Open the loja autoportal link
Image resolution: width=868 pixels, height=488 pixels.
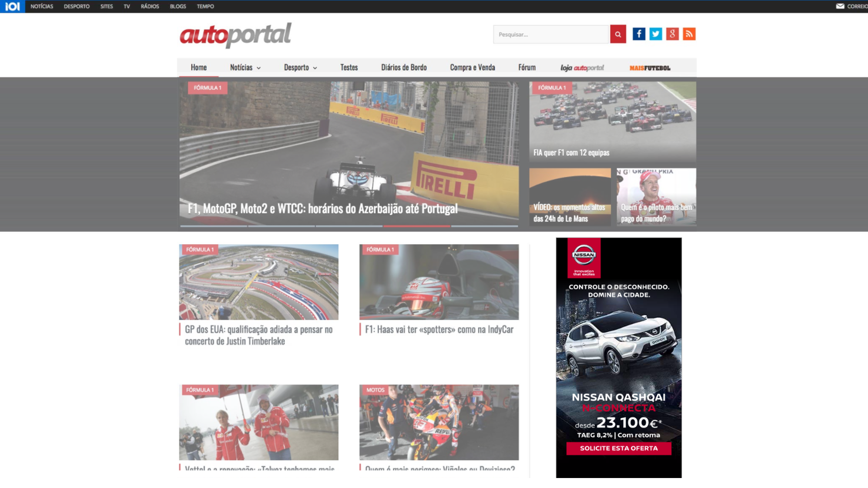coord(582,68)
